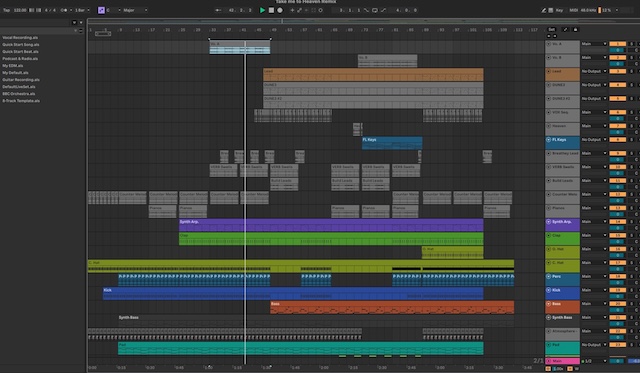Toggle the computer MIDI keyboard icon

551,10
